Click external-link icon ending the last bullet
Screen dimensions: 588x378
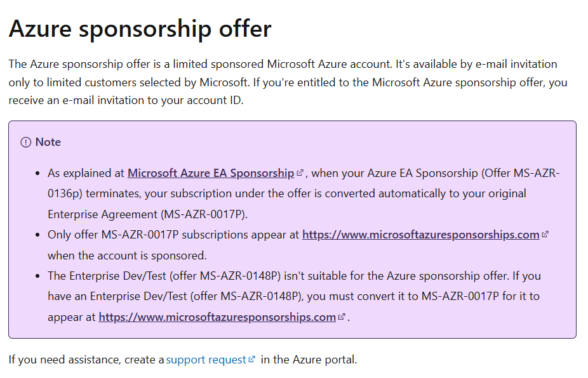tap(341, 317)
